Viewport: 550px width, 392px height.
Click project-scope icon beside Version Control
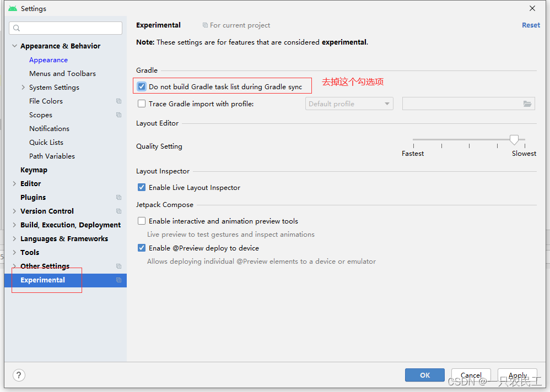point(118,211)
